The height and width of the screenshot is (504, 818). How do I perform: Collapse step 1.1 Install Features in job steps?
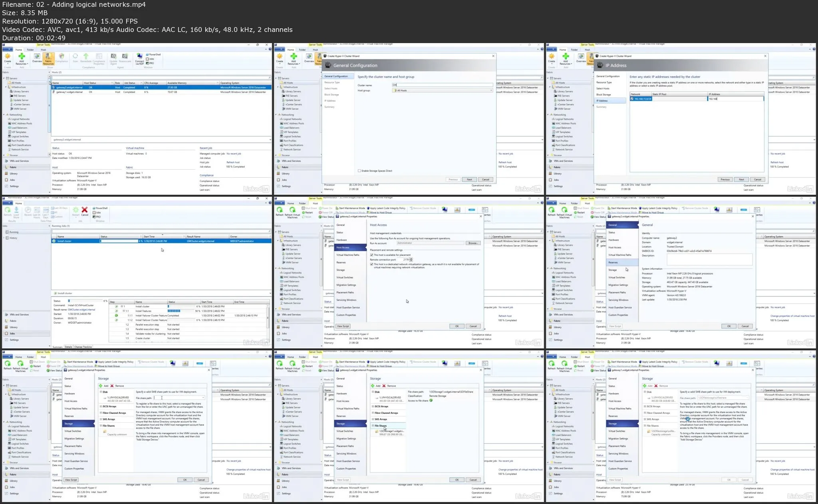coord(123,311)
